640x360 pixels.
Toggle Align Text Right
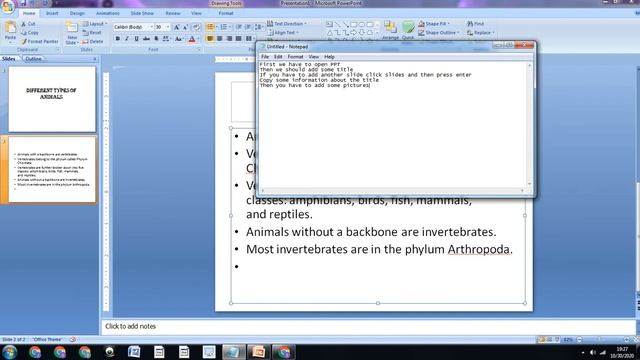(229, 38)
